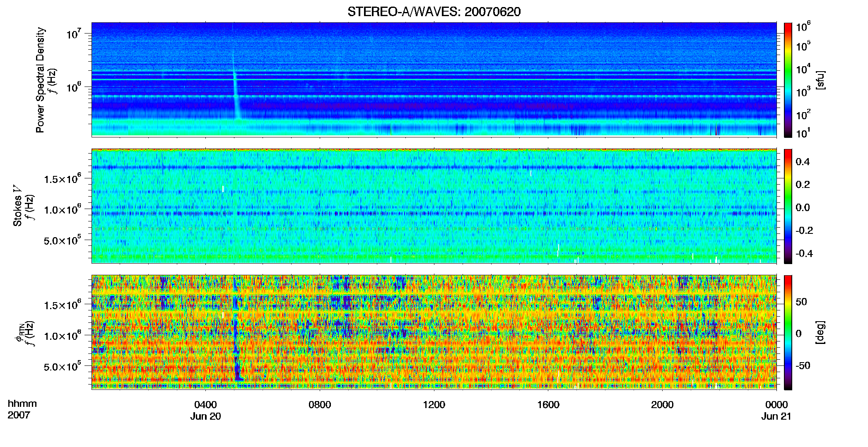Click the phi RTN degree color bar
The width and height of the screenshot is (868, 447).
[x=788, y=332]
